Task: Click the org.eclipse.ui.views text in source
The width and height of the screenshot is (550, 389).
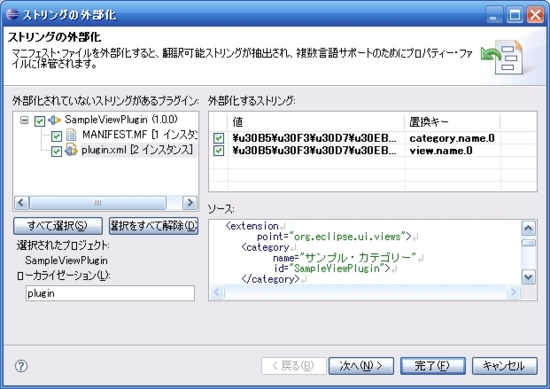Action: pos(347,237)
